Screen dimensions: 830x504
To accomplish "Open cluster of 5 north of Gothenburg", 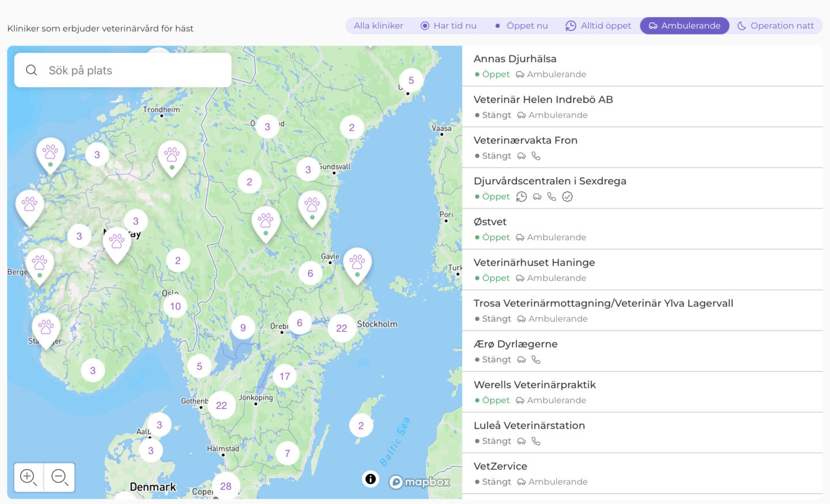I will pyautogui.click(x=199, y=366).
